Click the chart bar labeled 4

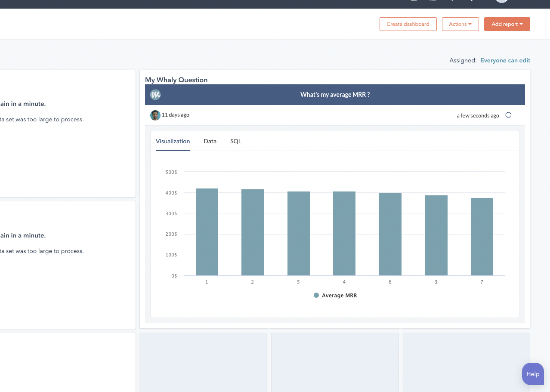point(344,234)
